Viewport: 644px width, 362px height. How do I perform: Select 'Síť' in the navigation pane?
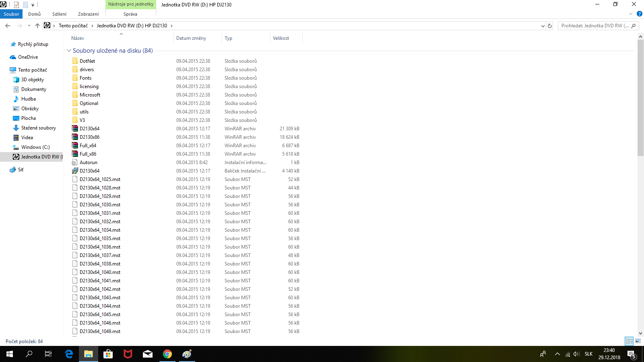(21, 170)
